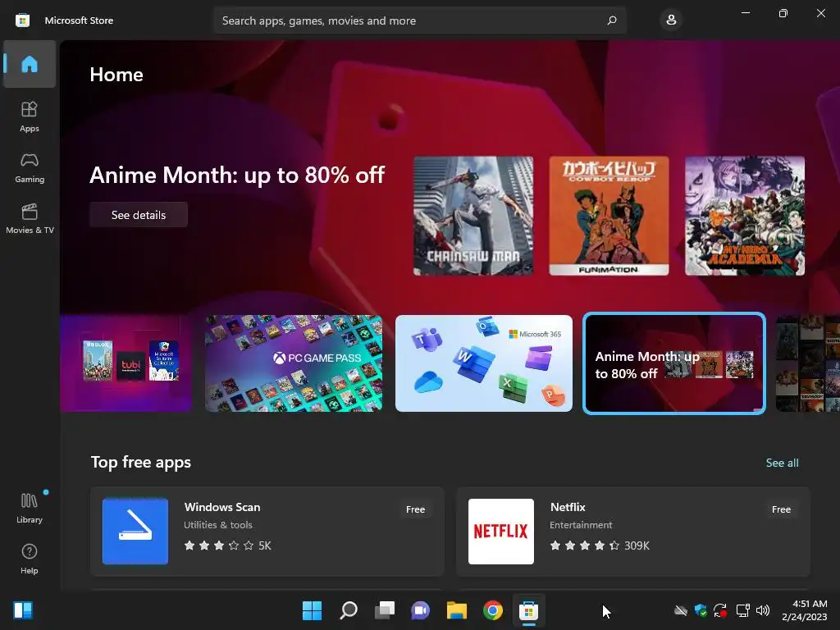Select the Microsoft 365 carousel card
840x630 pixels.
pos(484,363)
